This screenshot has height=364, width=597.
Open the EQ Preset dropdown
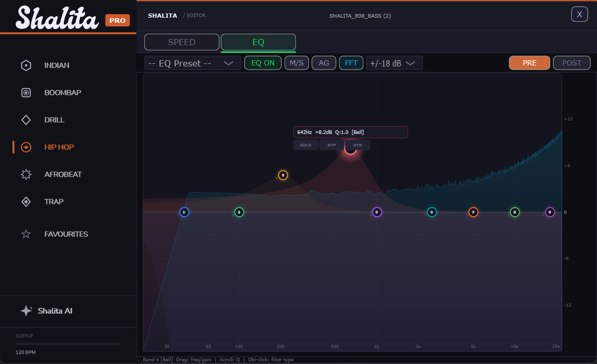193,63
